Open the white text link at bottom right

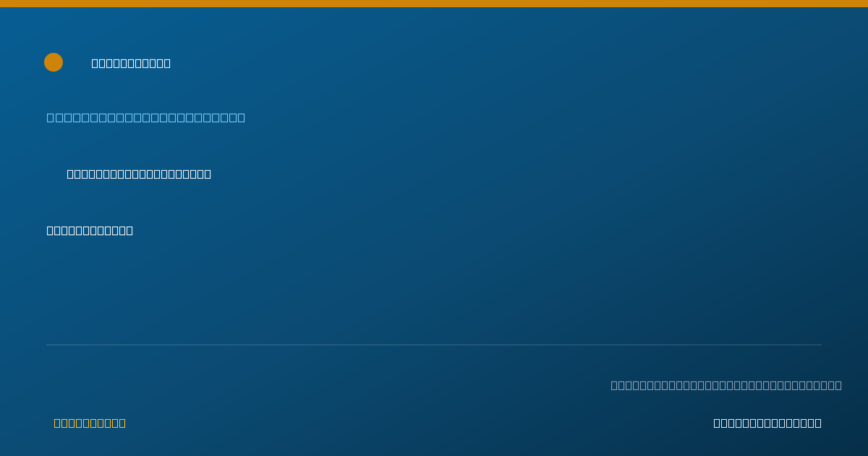point(767,423)
